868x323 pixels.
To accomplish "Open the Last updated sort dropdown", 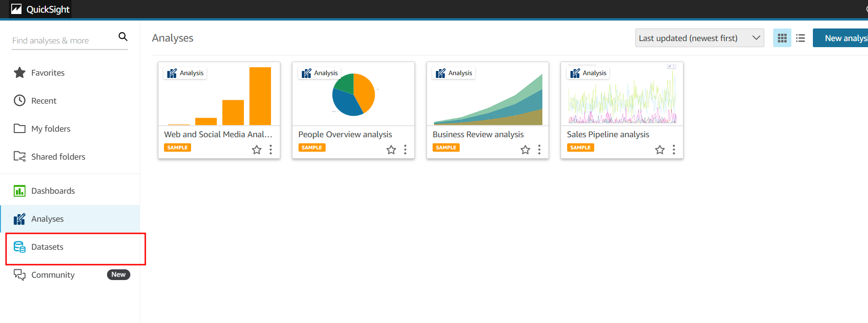I will (699, 38).
